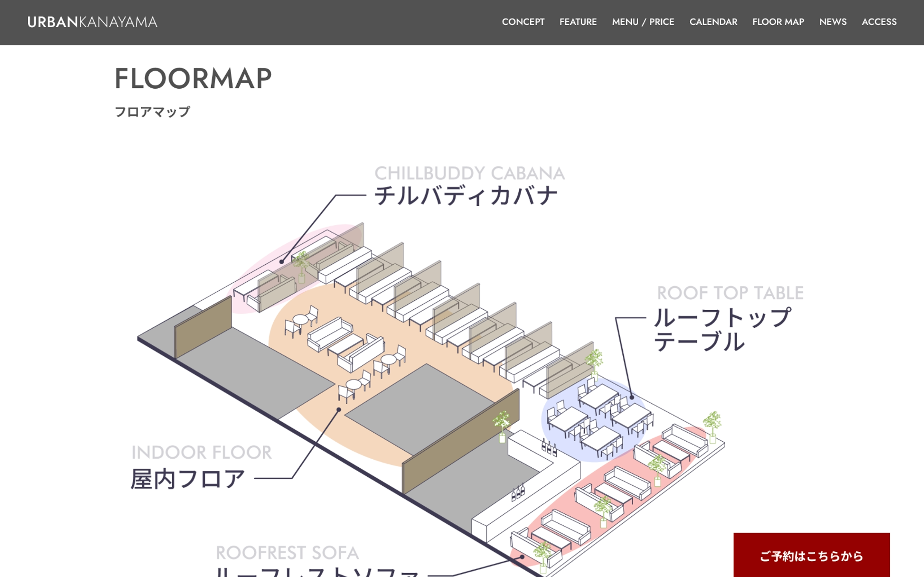Click the ROOFREST SOFA heading text
The image size is (924, 577).
click(287, 553)
